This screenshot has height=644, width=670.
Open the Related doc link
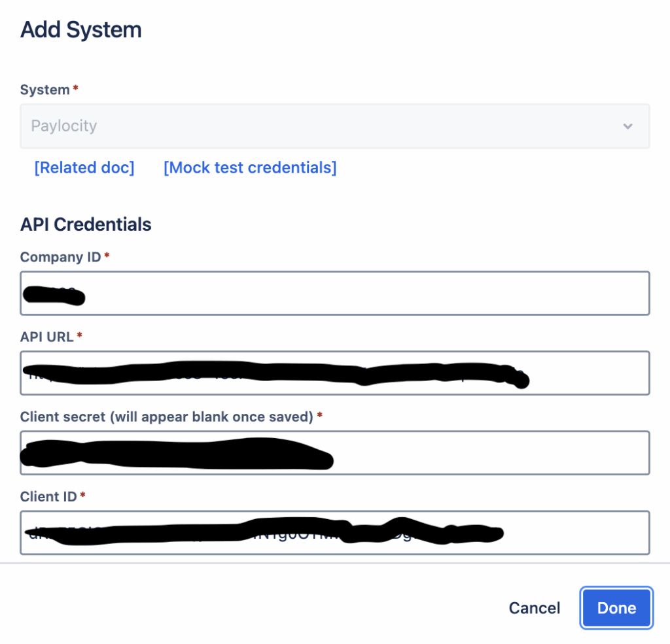click(x=84, y=167)
